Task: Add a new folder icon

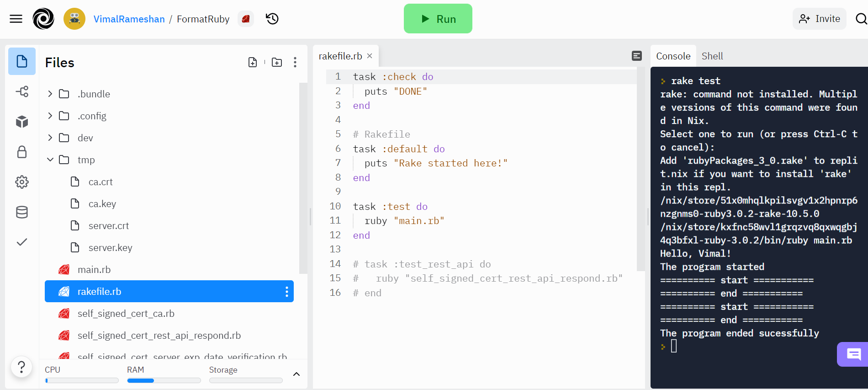Action: point(277,62)
